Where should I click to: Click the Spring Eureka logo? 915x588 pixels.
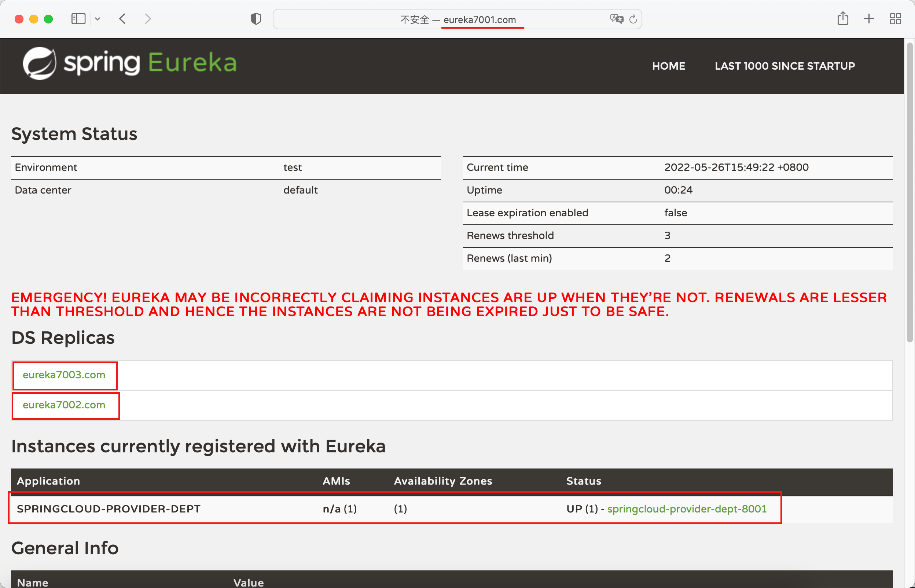130,63
